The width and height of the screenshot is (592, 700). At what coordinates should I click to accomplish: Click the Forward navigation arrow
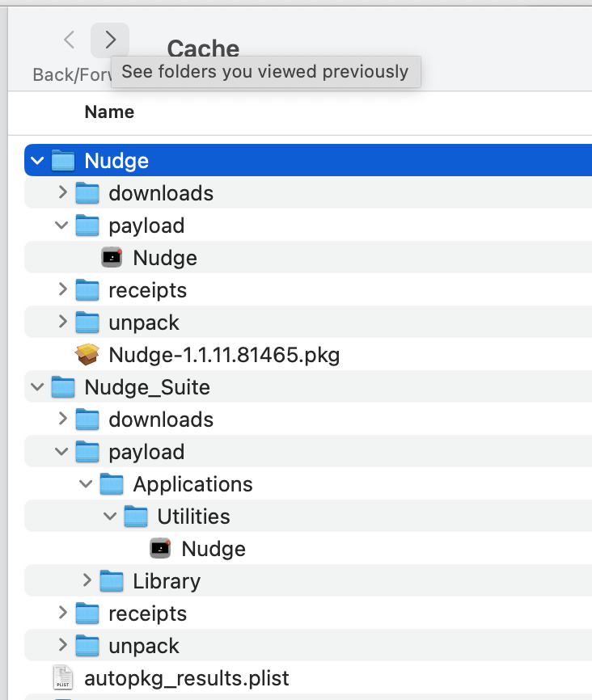[109, 40]
